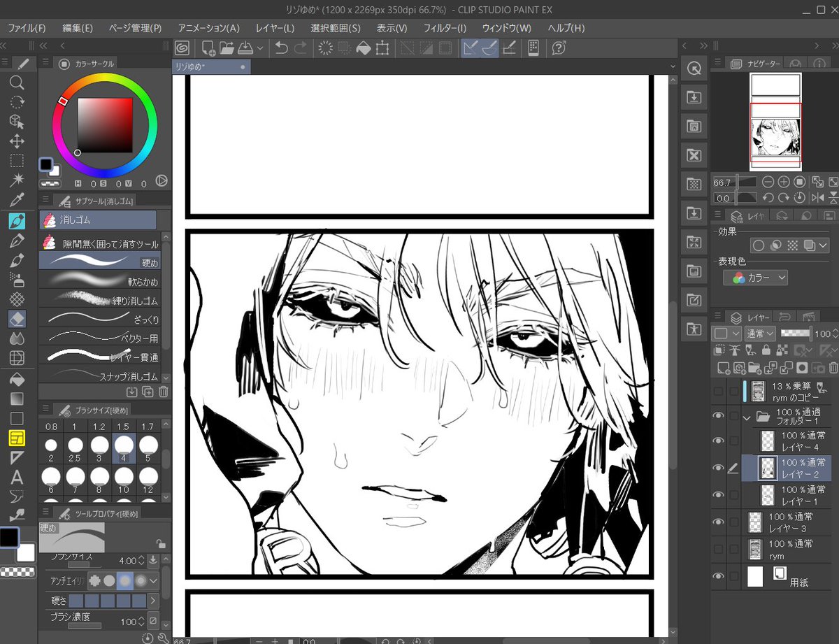The width and height of the screenshot is (839, 644).
Task: Open the 通常 blend mode dropdown
Action: pyautogui.click(x=760, y=334)
